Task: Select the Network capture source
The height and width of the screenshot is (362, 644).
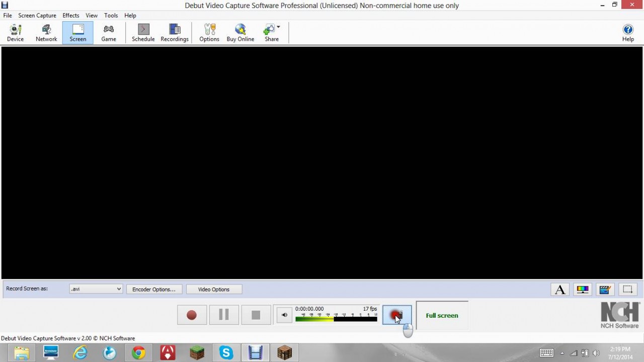Action: [46, 33]
